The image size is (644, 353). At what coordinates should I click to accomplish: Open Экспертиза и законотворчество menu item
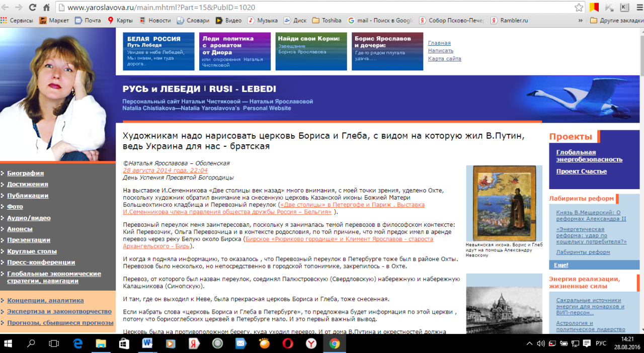click(x=59, y=311)
